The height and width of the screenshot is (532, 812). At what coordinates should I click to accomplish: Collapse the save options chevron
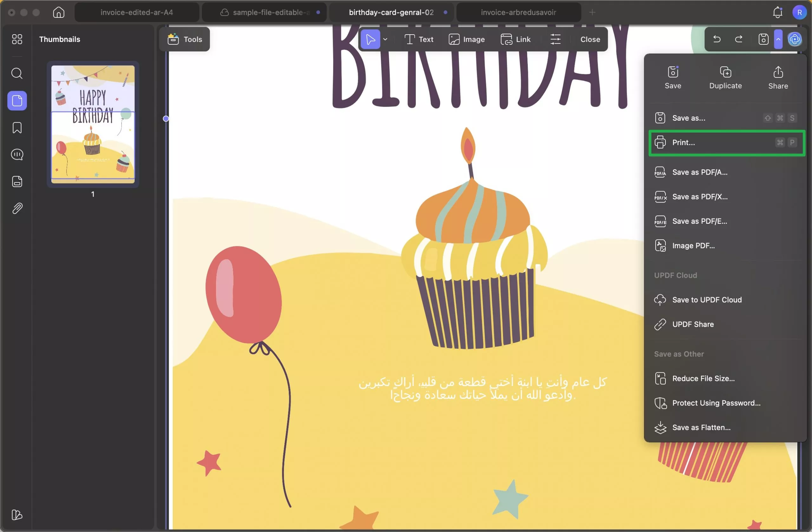coord(778,39)
